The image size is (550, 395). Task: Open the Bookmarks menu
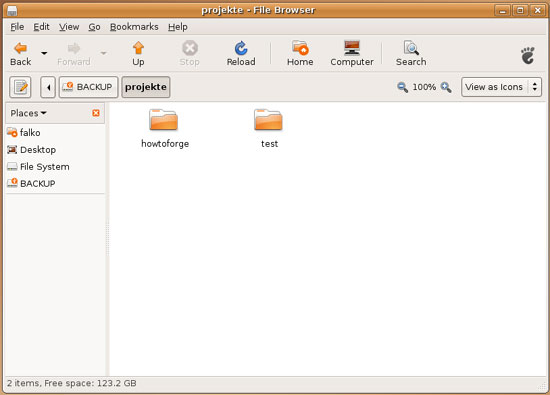pyautogui.click(x=134, y=27)
